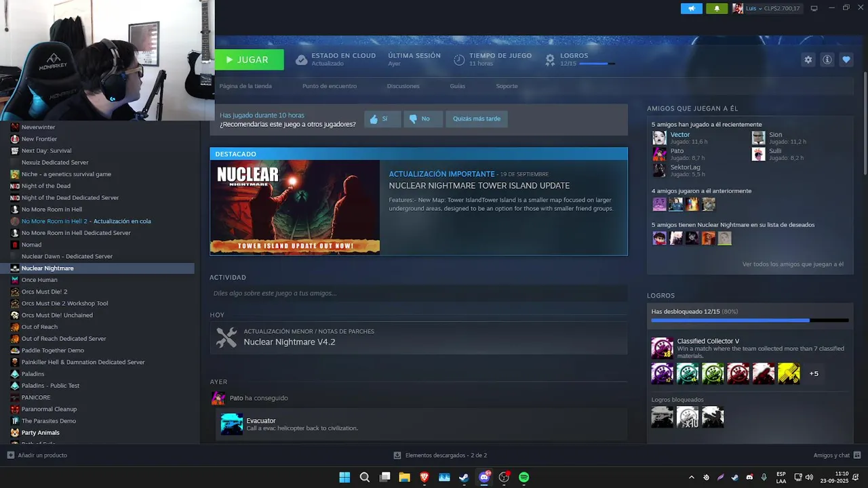Click the achievements 12/15 progress bar

[x=749, y=320]
